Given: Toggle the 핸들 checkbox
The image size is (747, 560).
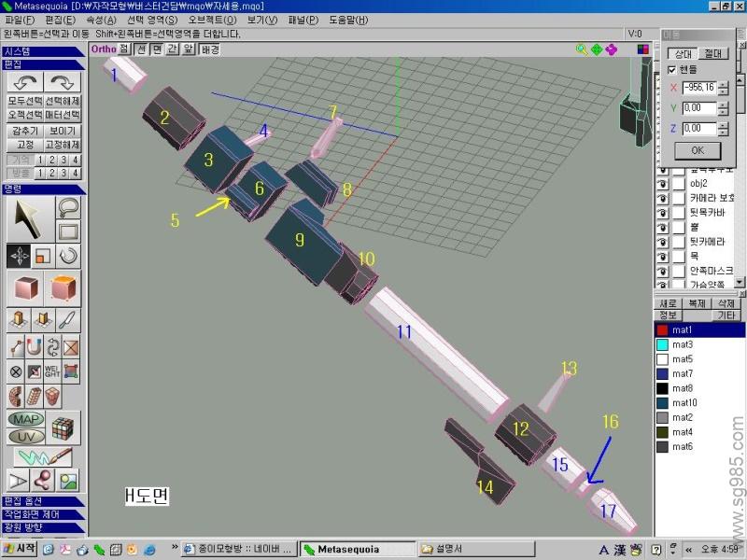Looking at the screenshot, I should pyautogui.click(x=672, y=69).
